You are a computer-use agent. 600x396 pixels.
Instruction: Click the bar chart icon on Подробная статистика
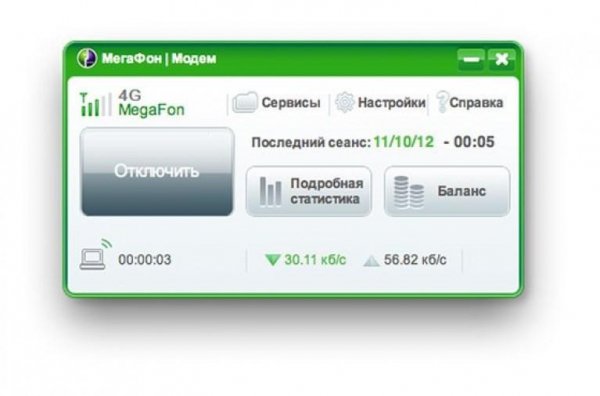click(x=271, y=191)
